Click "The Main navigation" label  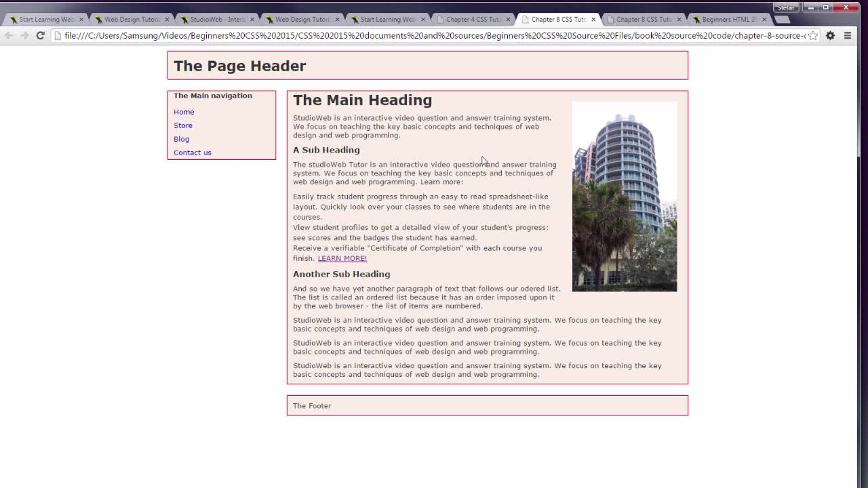point(213,96)
